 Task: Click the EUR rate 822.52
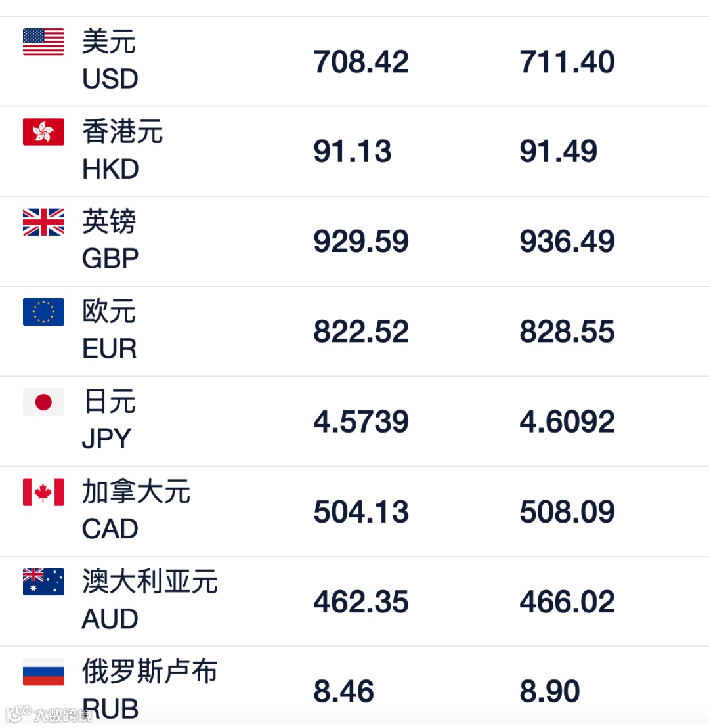tap(361, 332)
